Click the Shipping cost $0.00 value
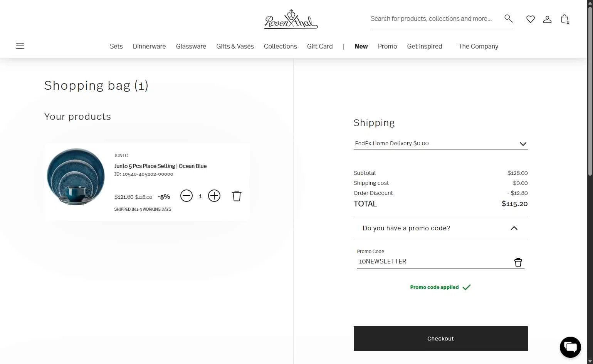The image size is (593, 364). click(520, 183)
